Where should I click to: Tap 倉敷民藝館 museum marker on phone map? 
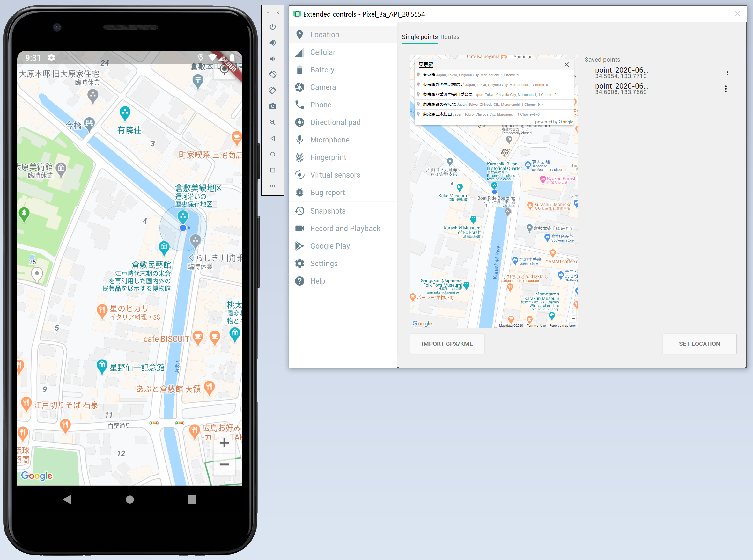164,248
